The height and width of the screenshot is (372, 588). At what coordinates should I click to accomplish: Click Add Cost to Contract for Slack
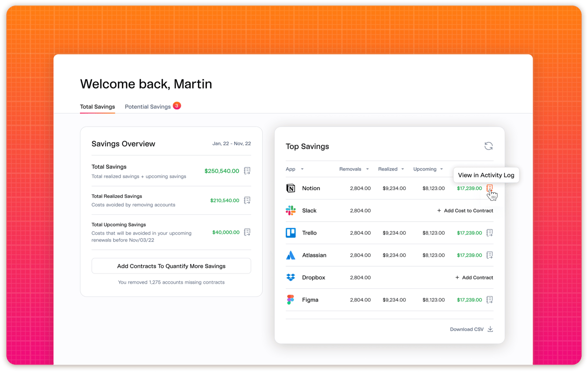point(465,210)
